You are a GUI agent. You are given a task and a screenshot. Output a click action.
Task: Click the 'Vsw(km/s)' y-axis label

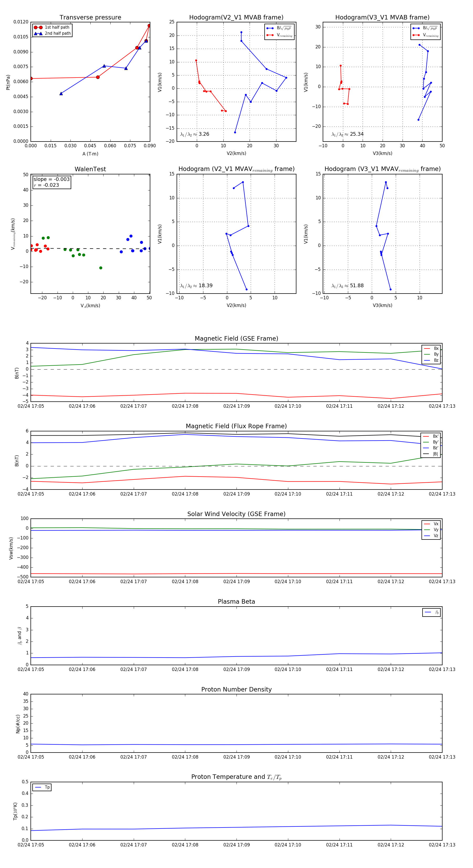11,548
